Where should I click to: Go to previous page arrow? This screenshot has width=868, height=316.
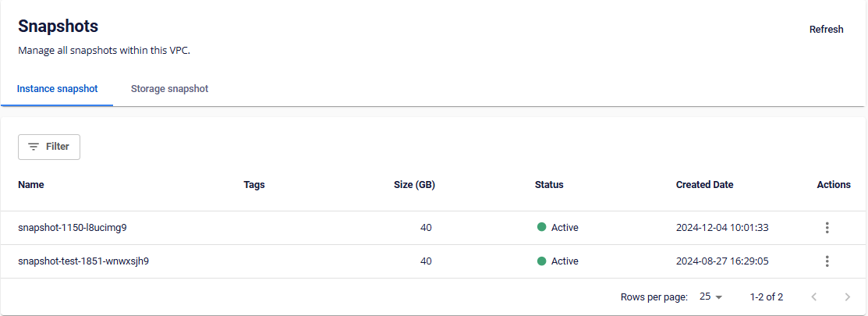pyautogui.click(x=814, y=297)
